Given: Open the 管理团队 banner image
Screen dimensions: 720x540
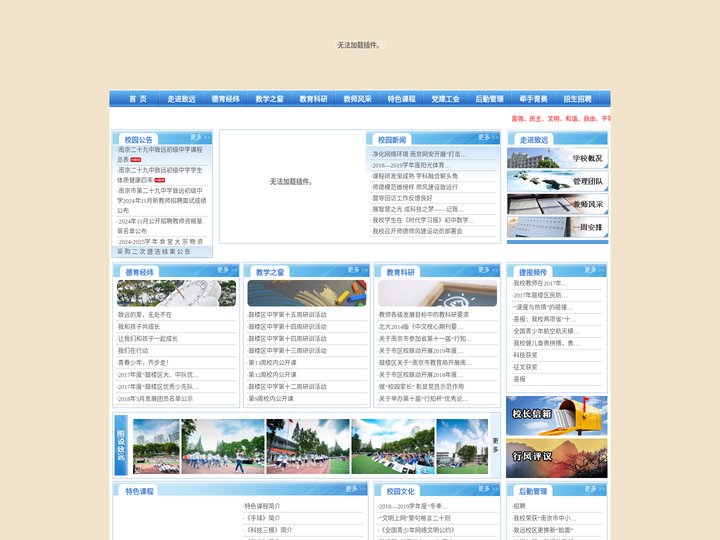Looking at the screenshot, I should (557, 181).
